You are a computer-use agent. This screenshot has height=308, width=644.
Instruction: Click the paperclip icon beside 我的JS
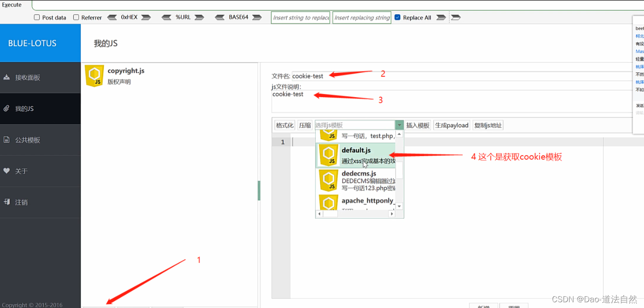(7, 108)
